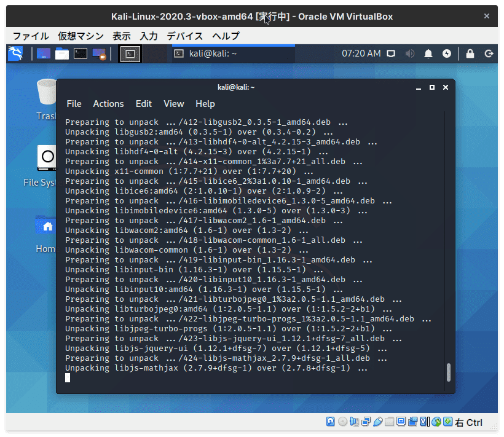Click the line "Unpacking libinput10:amd64"
This screenshot has height=437, width=504.
pyautogui.click(x=204, y=289)
